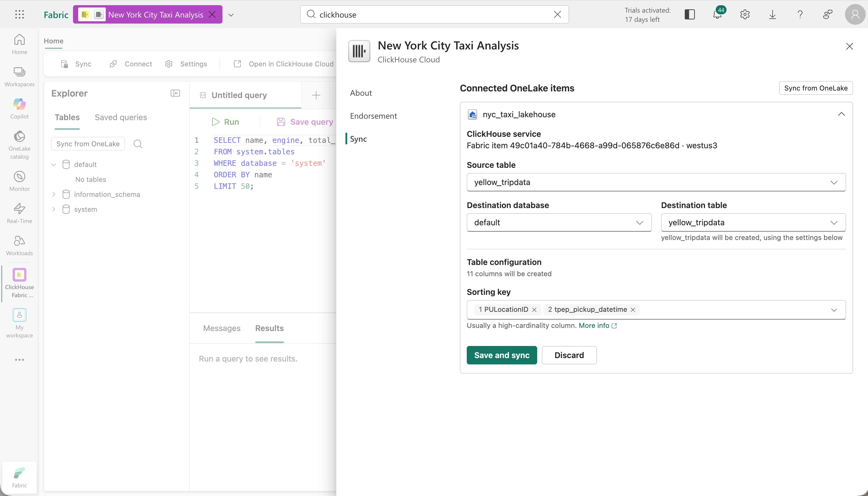The height and width of the screenshot is (496, 868).
Task: Open Workspaces in the left sidebar
Action: tap(20, 77)
